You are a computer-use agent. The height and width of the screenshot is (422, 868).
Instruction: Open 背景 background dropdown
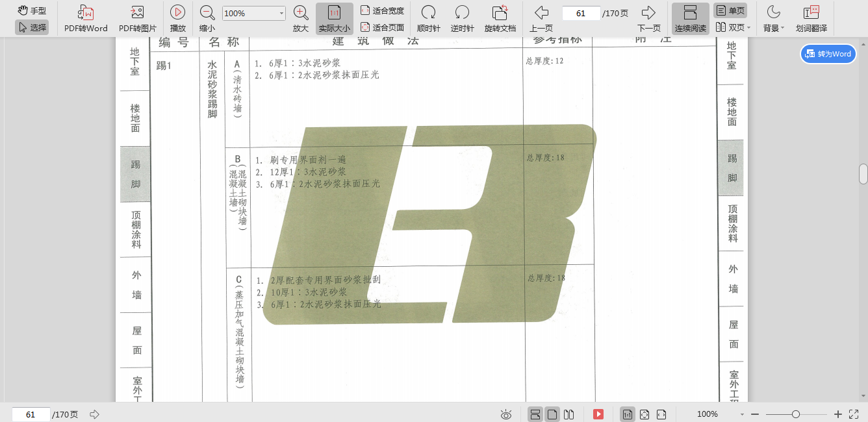[x=773, y=19]
